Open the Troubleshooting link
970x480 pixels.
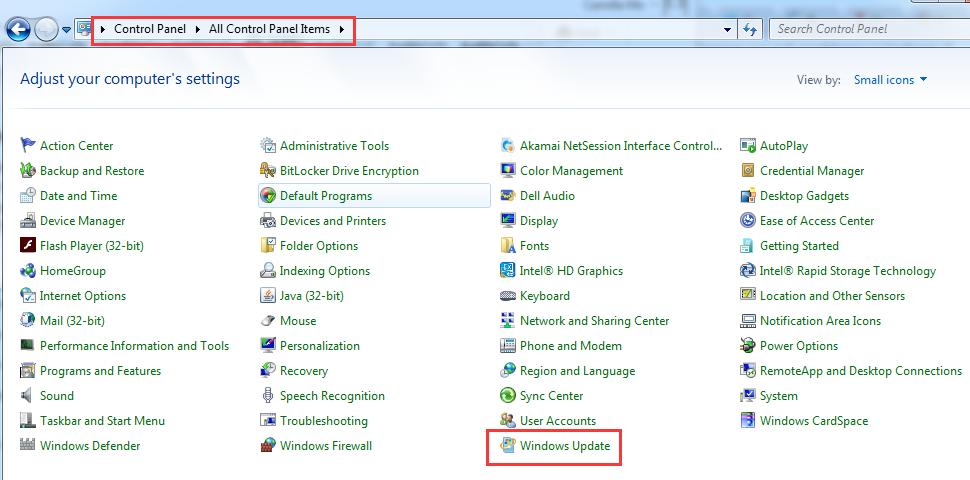click(x=324, y=421)
